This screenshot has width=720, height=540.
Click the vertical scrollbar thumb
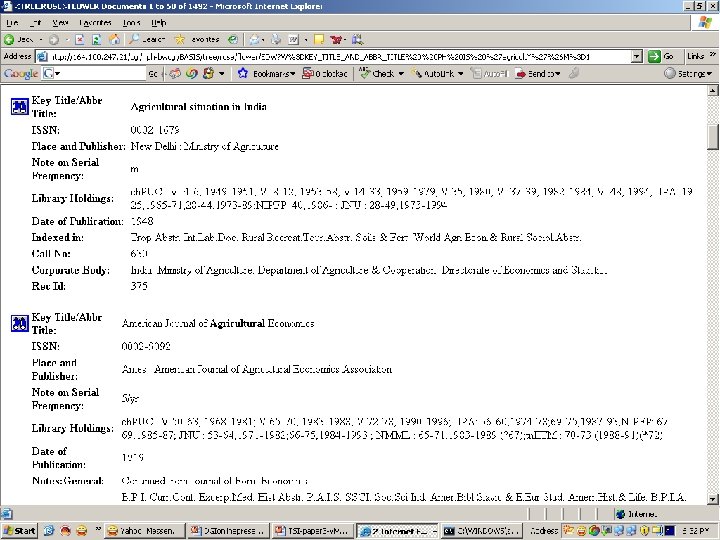(713, 137)
